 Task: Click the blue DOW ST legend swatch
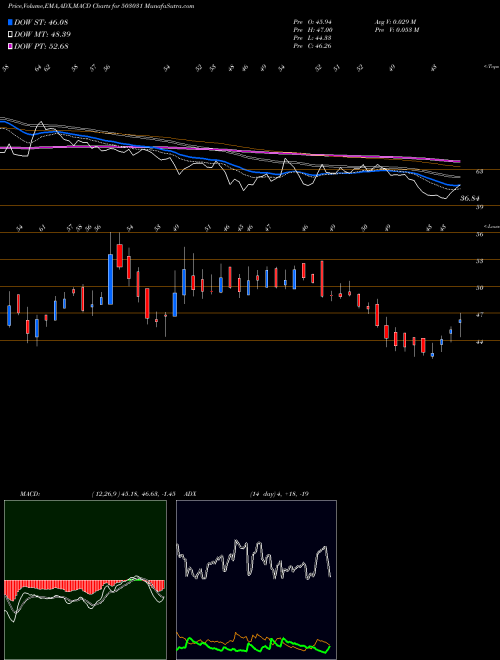click(x=10, y=22)
